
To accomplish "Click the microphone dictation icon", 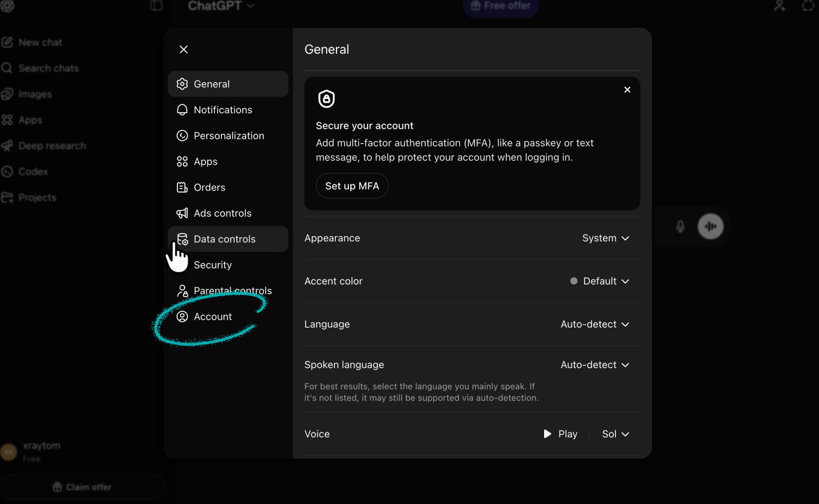I will 681,226.
